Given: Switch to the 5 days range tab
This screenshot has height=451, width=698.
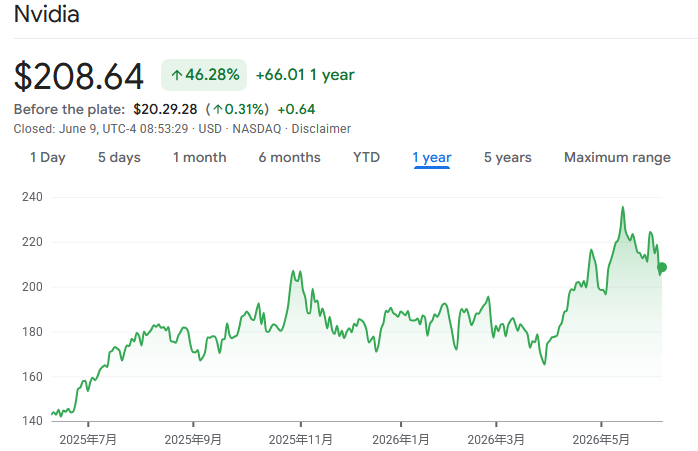Looking at the screenshot, I should pos(119,158).
